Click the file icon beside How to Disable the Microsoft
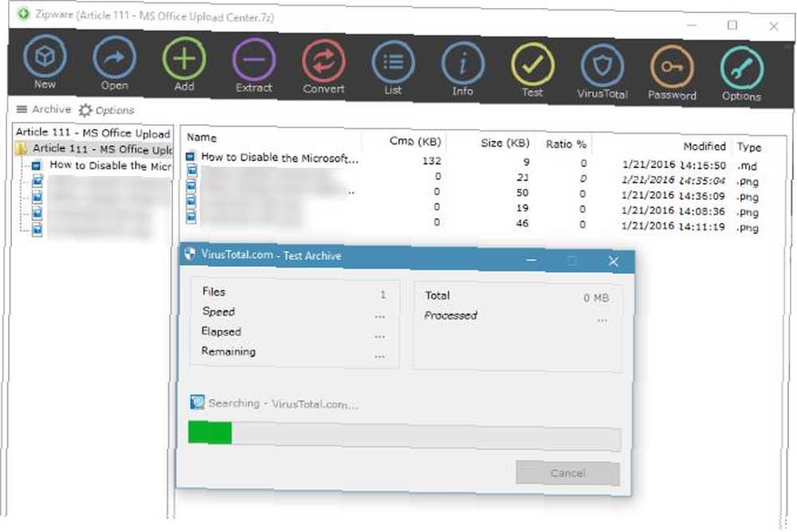This screenshot has width=797, height=532. [x=190, y=156]
